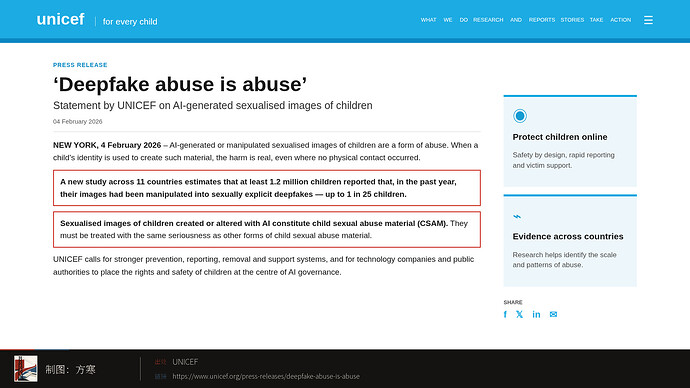
Task: Open the ACTION nav item
Action: pyautogui.click(x=620, y=20)
